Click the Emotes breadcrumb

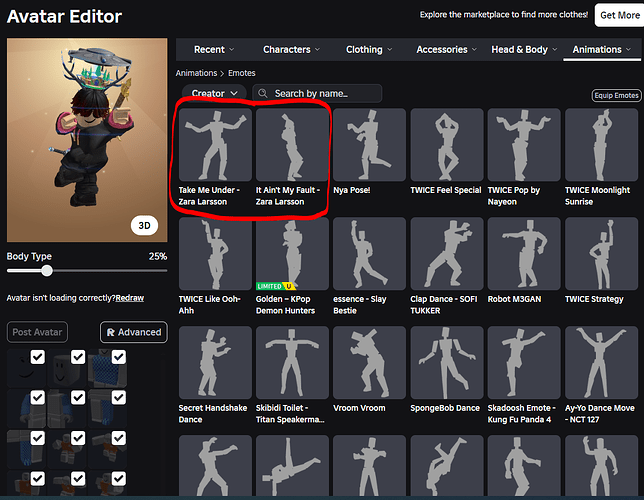pos(242,73)
